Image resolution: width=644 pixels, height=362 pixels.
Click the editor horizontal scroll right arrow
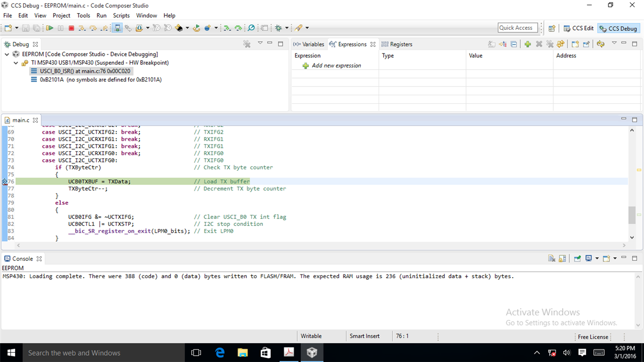(624, 245)
